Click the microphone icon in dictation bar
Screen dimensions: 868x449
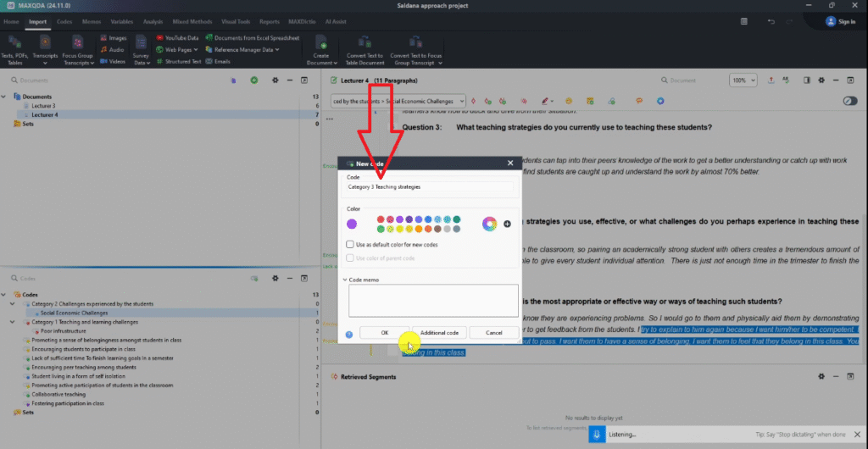click(597, 434)
